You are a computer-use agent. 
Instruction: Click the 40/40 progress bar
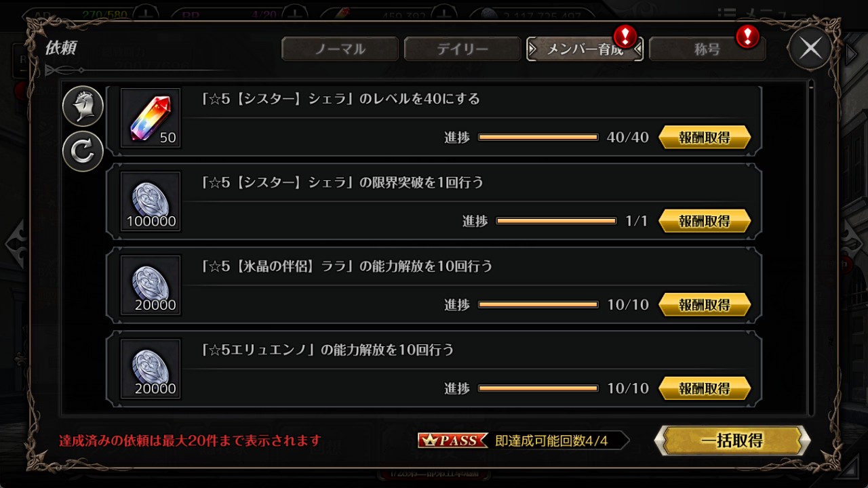[538, 138]
